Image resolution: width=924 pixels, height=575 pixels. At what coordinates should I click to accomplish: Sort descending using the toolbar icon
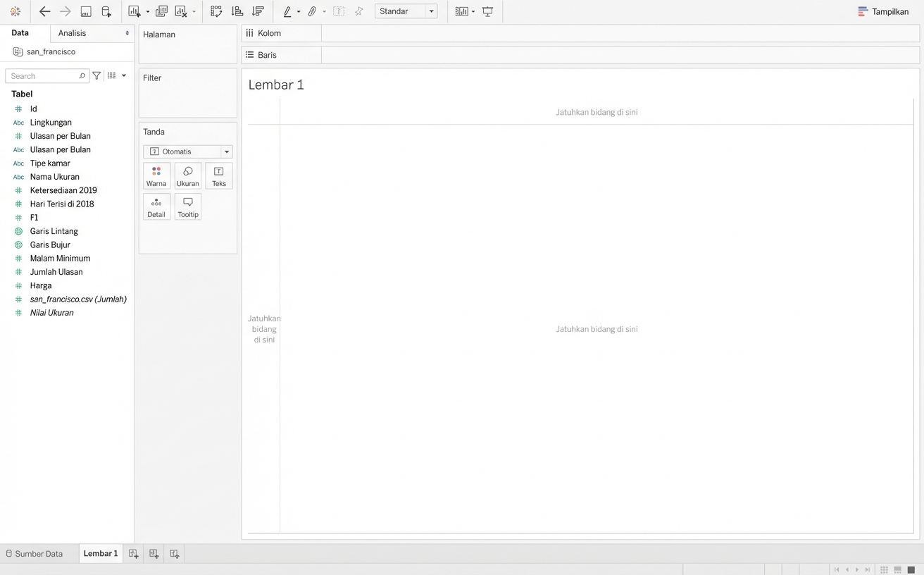[258, 11]
